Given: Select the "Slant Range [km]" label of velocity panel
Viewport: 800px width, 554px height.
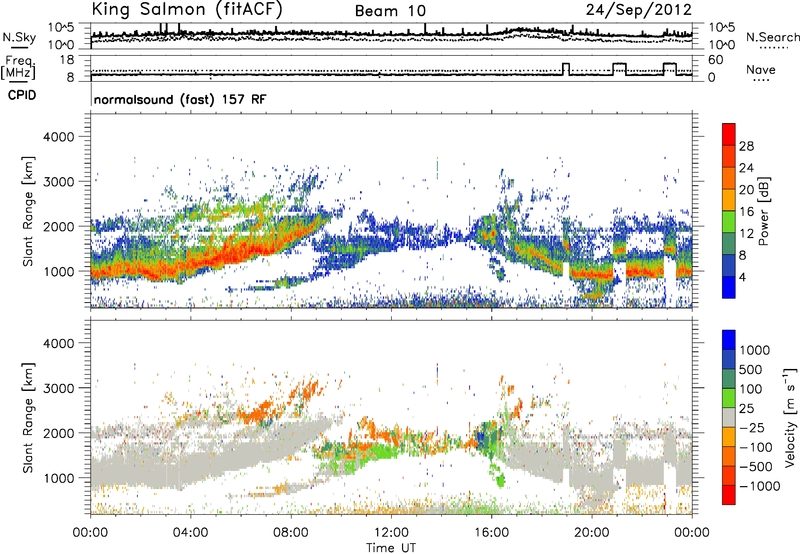Looking at the screenshot, I should [x=28, y=417].
